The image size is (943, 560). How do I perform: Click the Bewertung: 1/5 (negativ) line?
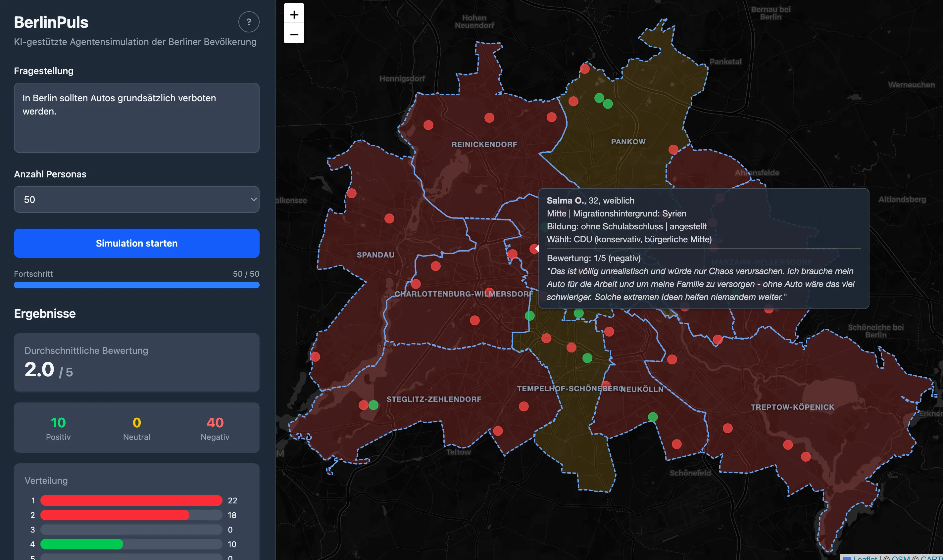coord(593,258)
